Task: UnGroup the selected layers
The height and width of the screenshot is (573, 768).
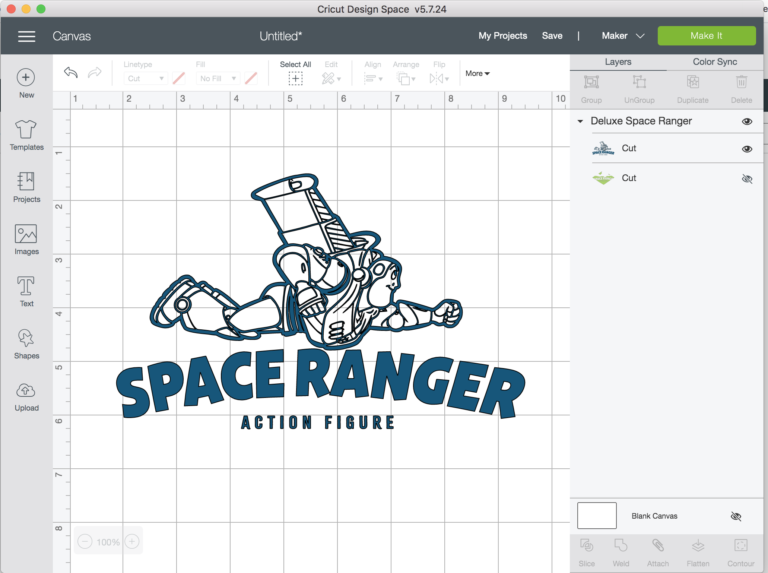Action: (x=639, y=89)
